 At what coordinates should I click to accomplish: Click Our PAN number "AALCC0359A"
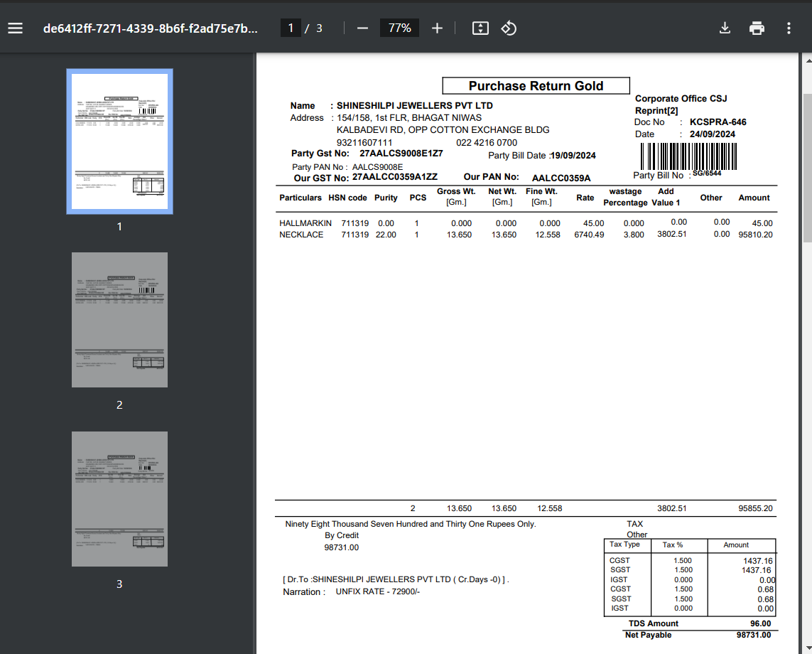point(561,178)
